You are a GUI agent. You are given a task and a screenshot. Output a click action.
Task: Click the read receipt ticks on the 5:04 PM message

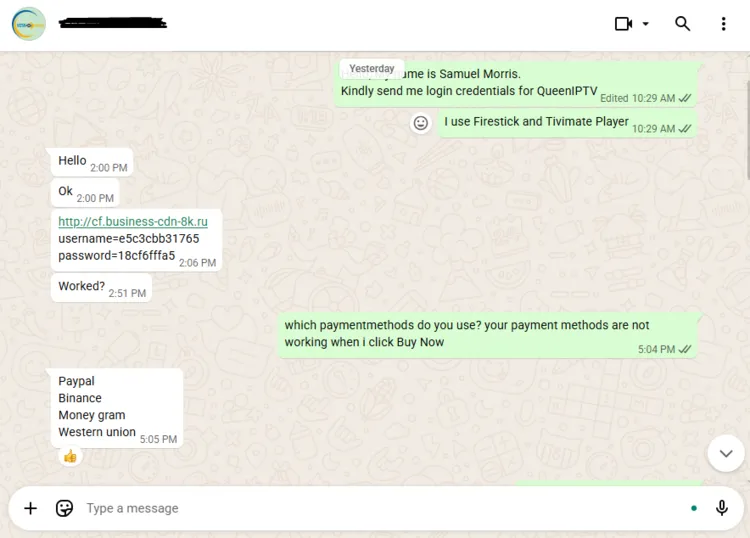[685, 349]
